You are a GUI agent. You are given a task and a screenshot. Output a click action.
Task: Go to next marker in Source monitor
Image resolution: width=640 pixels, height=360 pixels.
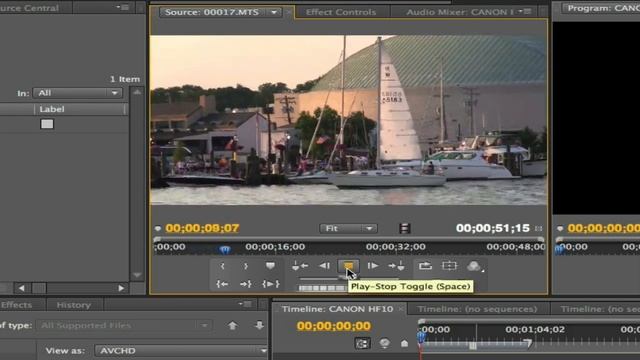click(396, 266)
